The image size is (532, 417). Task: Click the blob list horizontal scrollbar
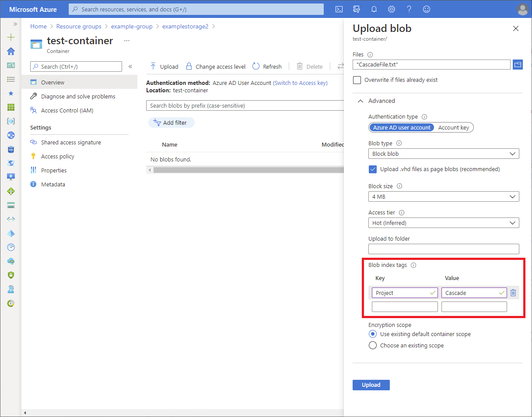tap(248, 170)
